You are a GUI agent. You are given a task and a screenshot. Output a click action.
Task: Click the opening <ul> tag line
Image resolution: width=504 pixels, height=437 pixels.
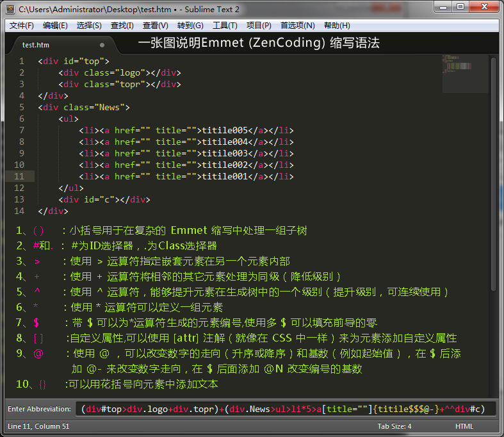tap(69, 119)
